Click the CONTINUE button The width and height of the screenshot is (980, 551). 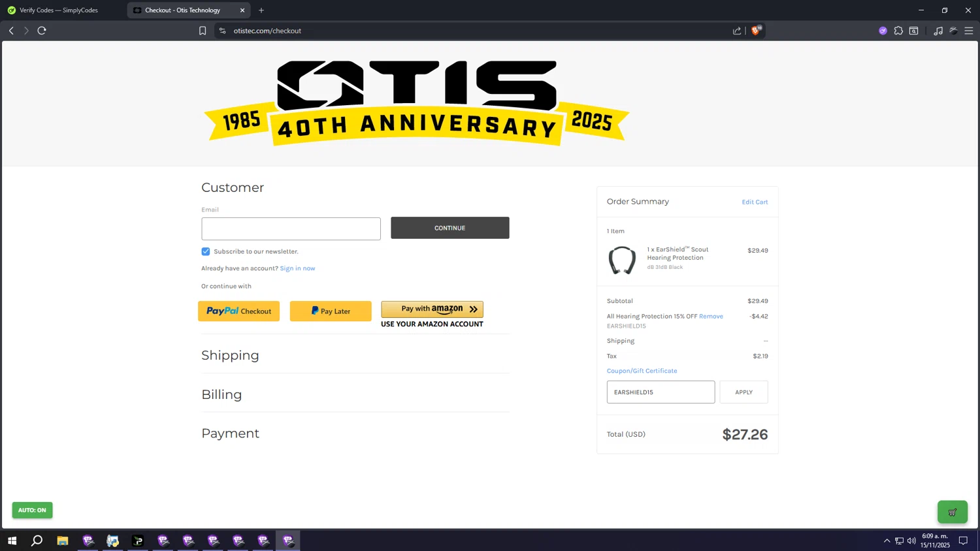pyautogui.click(x=450, y=228)
